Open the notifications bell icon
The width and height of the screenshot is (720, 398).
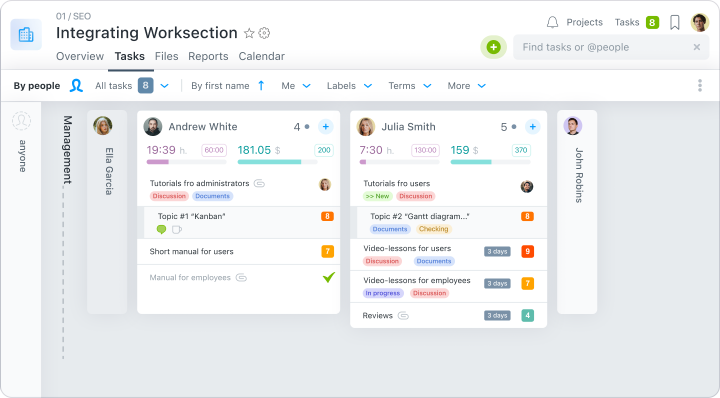tap(552, 22)
